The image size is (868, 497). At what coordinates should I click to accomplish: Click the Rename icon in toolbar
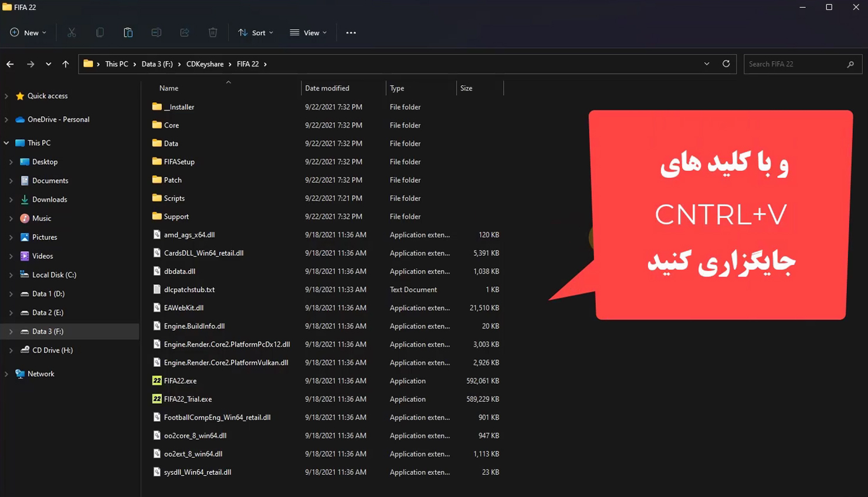pyautogui.click(x=156, y=33)
